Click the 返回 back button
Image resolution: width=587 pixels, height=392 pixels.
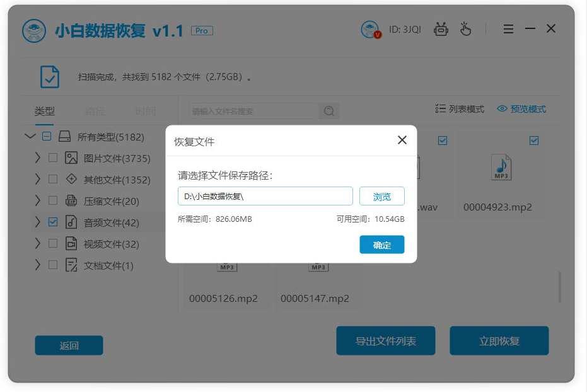click(x=69, y=345)
